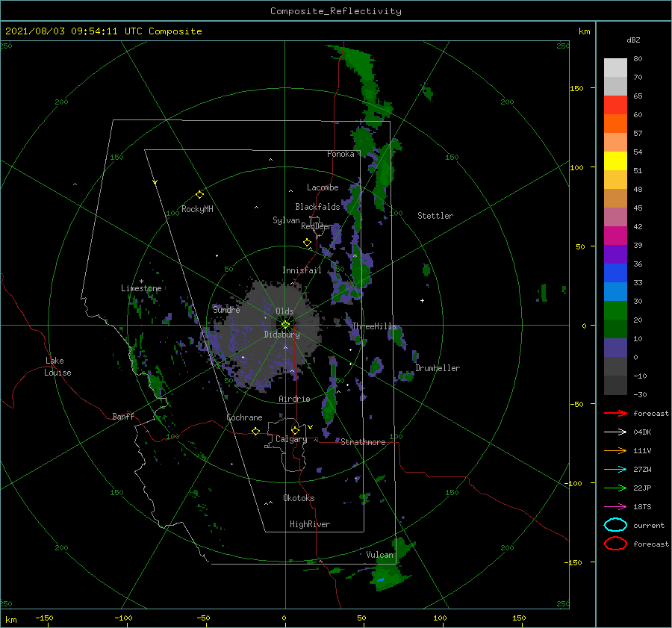Screen dimensions: 672x628
Task: Click the red forecast arrow in legend
Action: pos(615,413)
